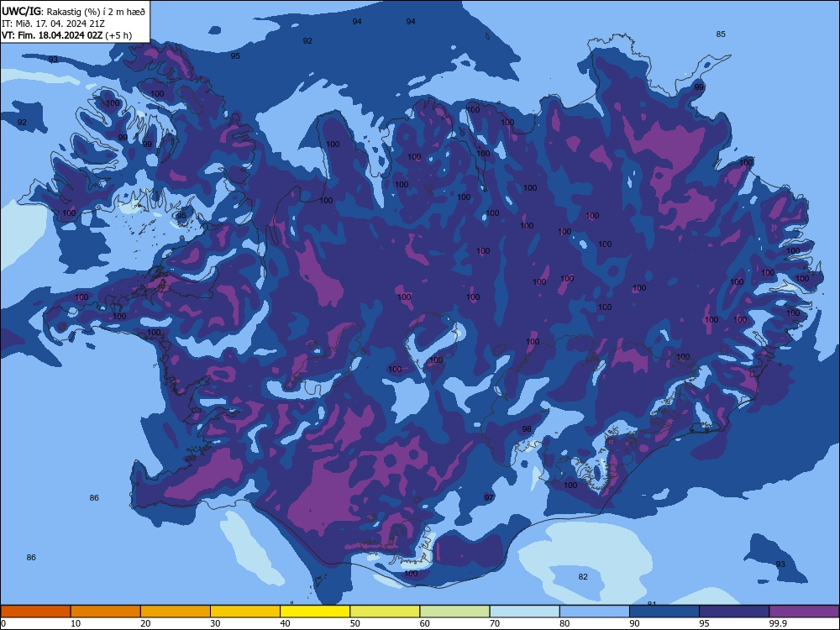Viewport: 840px width, 630px height.
Task: Click the '85' humidity value over the sea
Action: point(721,34)
